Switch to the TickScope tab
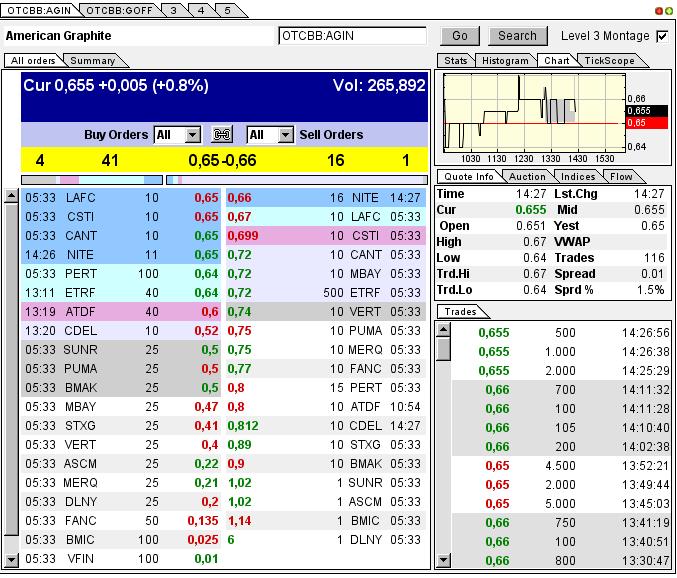This screenshot has width=677, height=578. (608, 61)
